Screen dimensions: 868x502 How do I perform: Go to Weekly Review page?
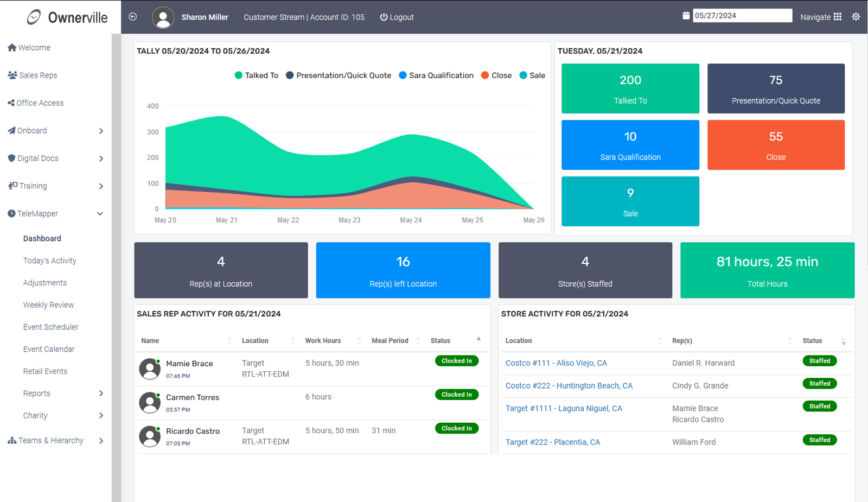coord(48,305)
